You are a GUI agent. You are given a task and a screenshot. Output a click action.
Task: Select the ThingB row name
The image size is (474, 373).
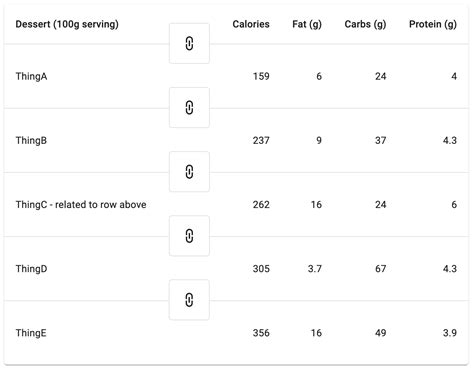coord(31,140)
